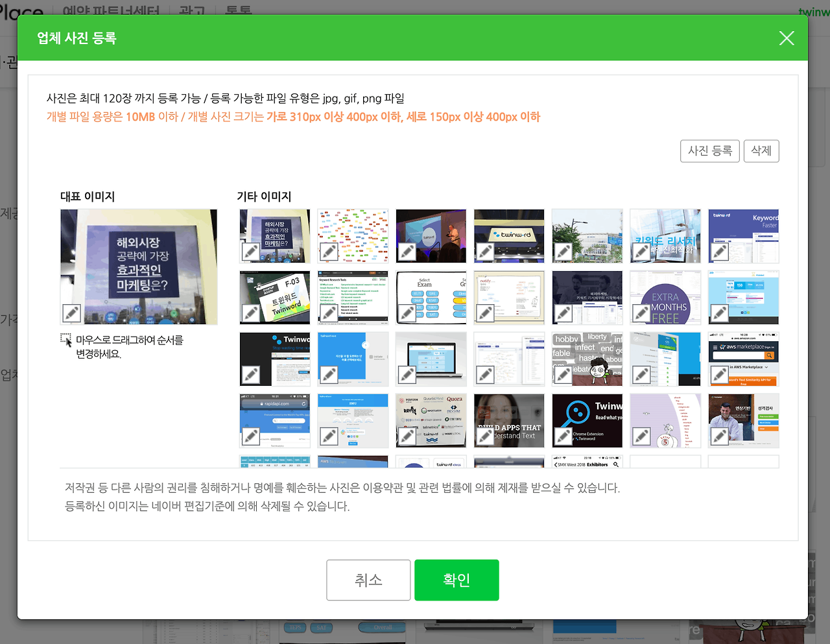Click the pencil icon on the twinword signboard image
The image size is (830, 644).
click(x=484, y=252)
